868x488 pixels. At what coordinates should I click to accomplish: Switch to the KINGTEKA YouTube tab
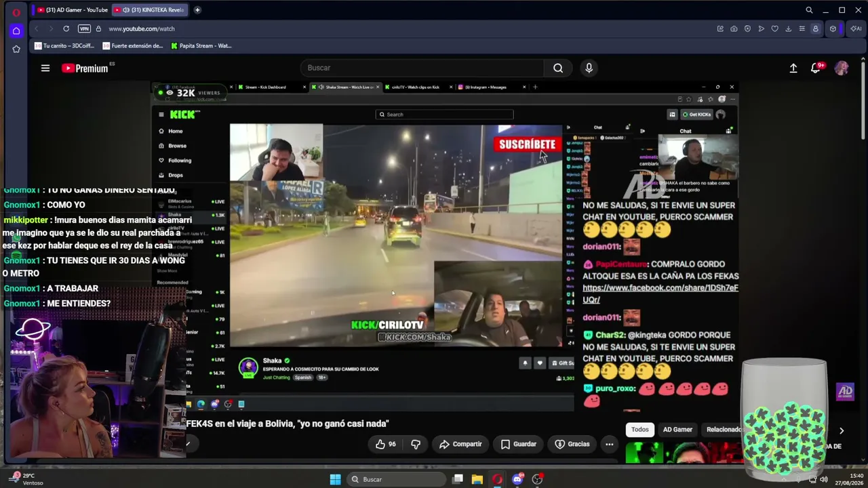click(x=150, y=9)
